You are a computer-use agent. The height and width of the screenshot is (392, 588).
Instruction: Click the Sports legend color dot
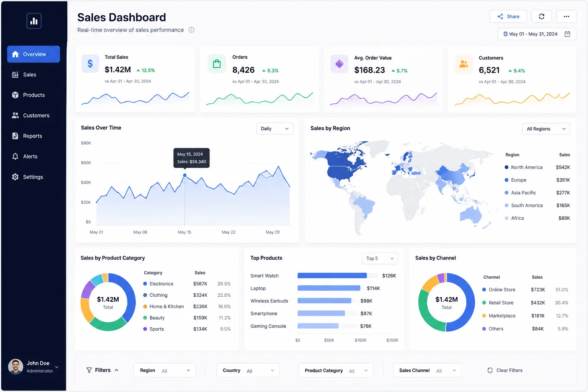point(145,329)
